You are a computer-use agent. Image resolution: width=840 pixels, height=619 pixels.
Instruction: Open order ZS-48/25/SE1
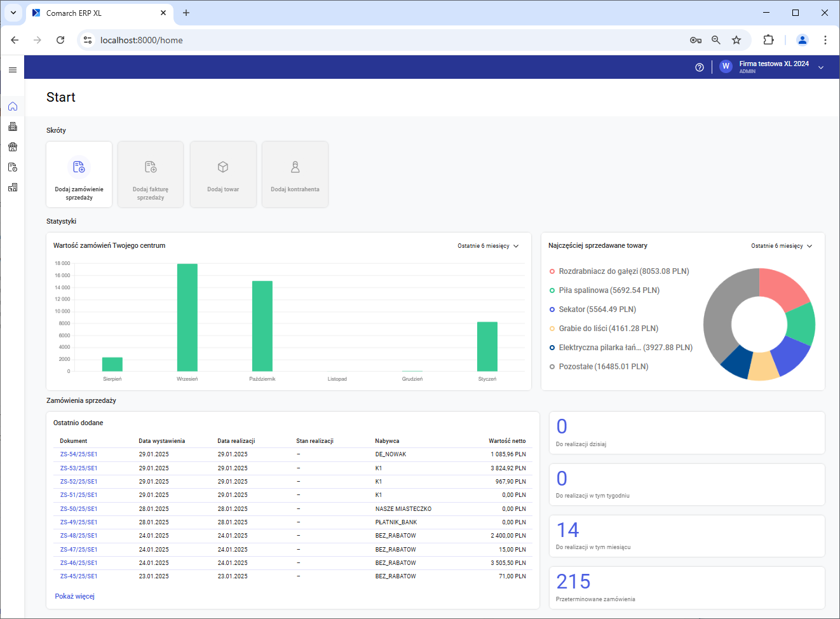point(79,536)
